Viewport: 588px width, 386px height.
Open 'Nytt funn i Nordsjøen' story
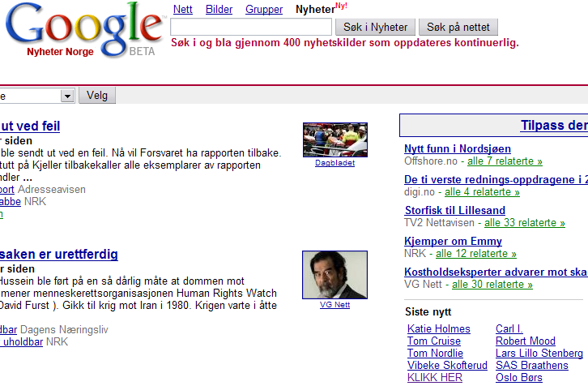click(x=458, y=148)
